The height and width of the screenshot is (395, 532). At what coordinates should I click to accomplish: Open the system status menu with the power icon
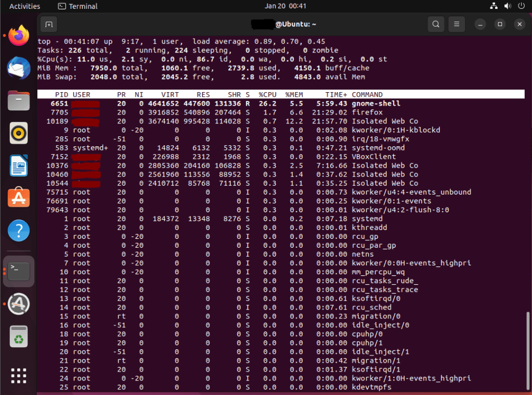pyautogui.click(x=521, y=6)
